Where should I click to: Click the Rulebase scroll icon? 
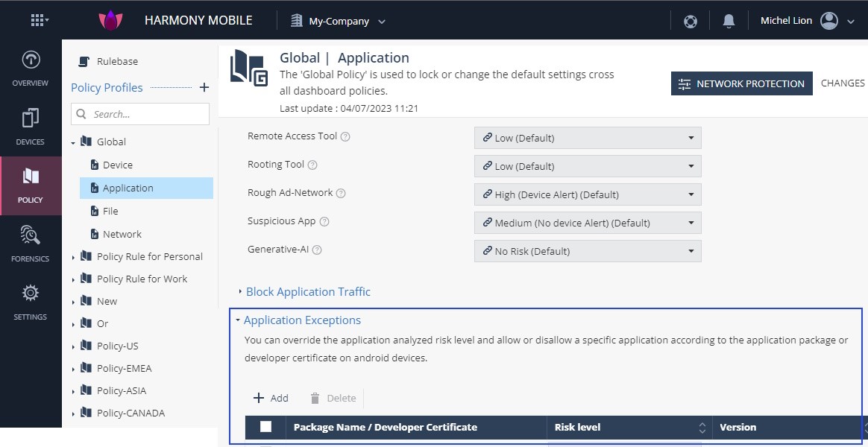(84, 61)
